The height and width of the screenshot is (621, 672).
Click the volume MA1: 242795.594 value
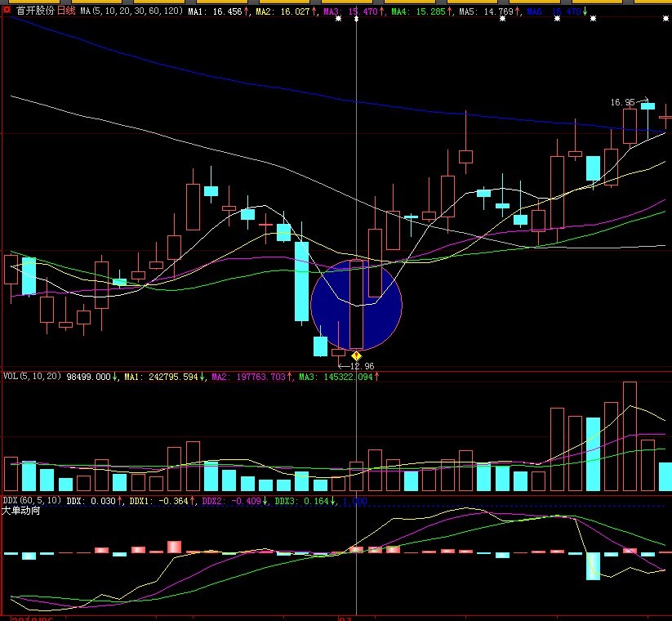coord(161,377)
